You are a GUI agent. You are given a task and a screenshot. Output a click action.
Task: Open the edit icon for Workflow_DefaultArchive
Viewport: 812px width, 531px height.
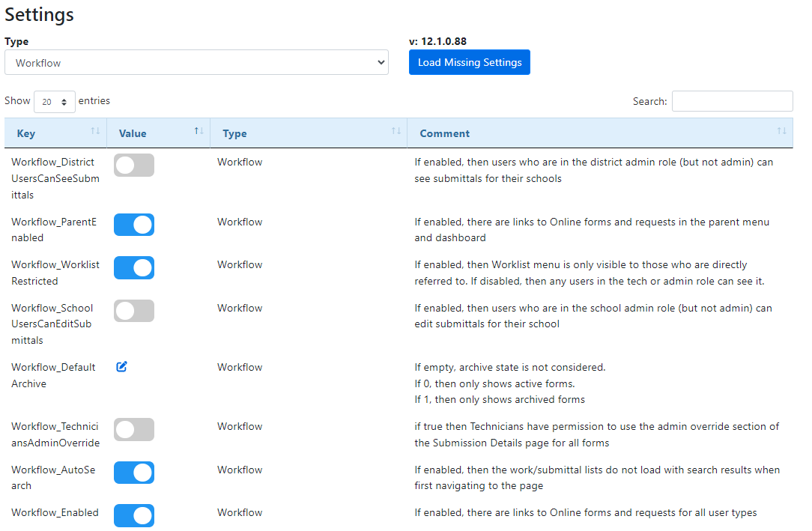(x=121, y=367)
